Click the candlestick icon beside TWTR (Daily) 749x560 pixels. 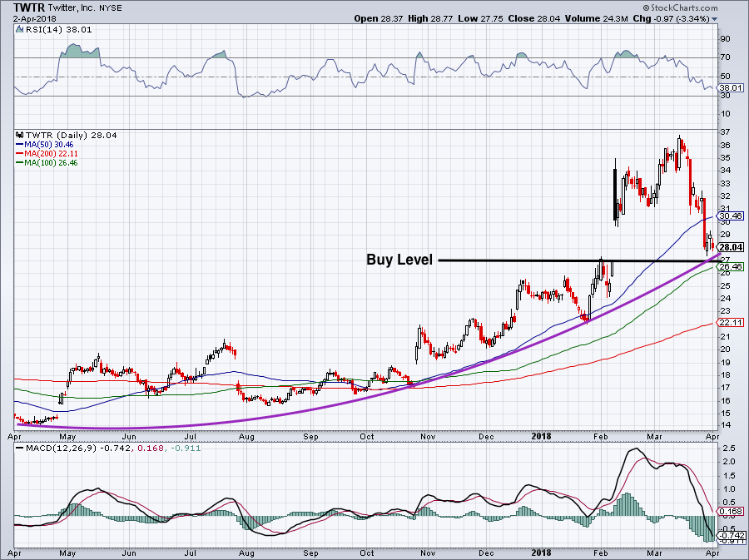coord(19,135)
